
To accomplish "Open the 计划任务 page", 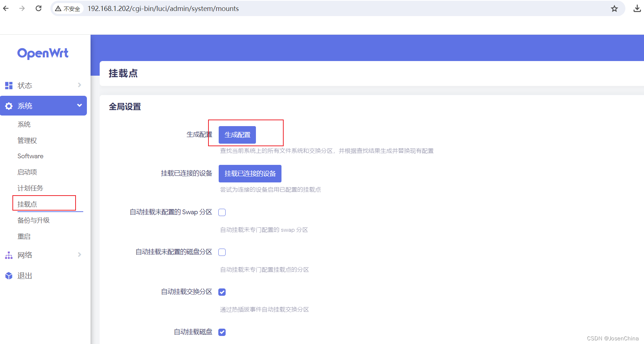I will [x=30, y=188].
